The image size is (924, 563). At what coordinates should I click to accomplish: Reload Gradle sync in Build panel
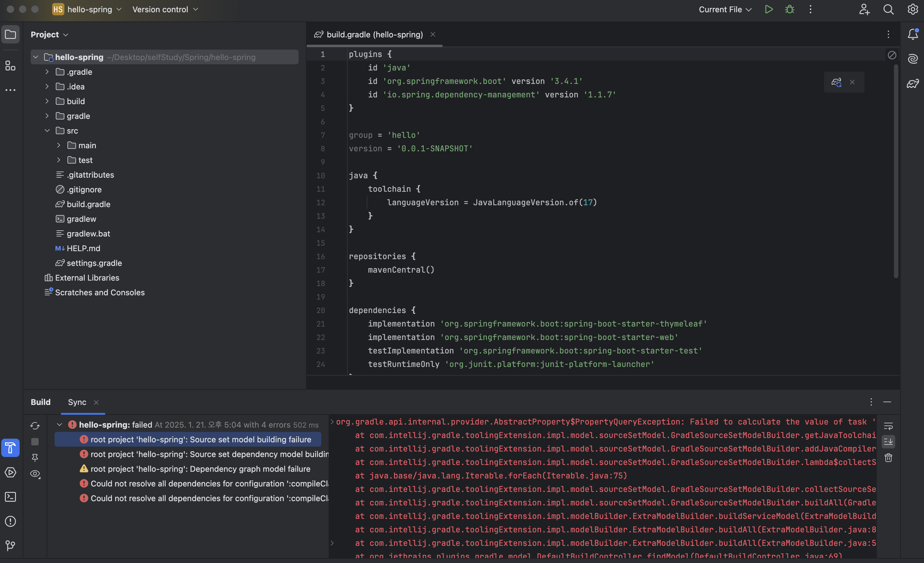click(x=35, y=425)
